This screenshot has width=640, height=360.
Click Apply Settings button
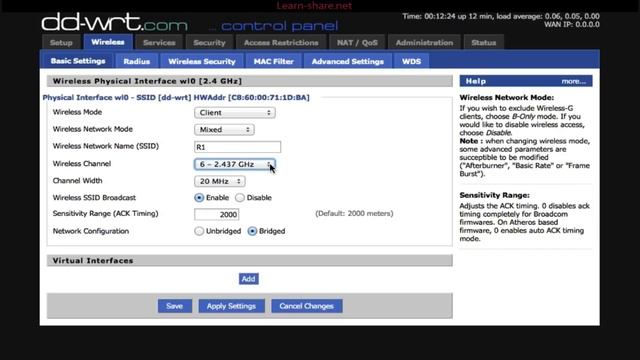point(231,306)
